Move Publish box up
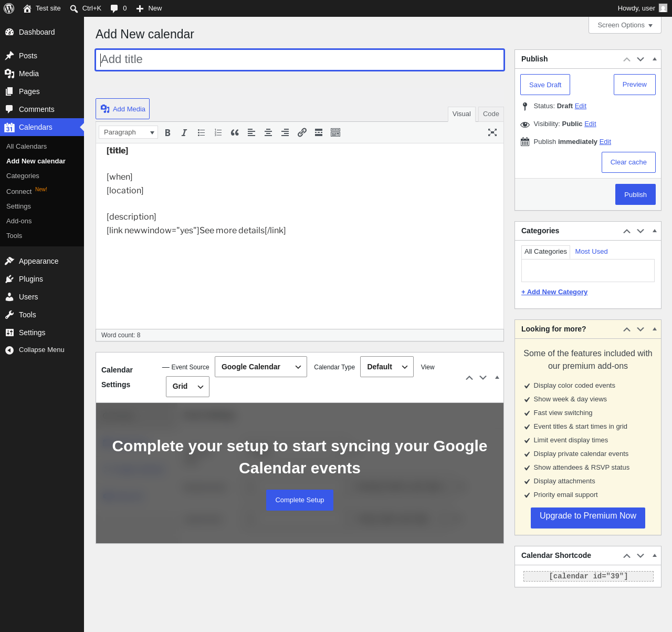672x632 pixels. tap(627, 59)
